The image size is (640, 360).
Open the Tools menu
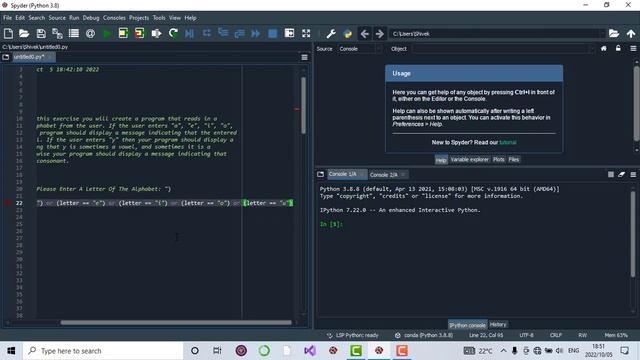[159, 18]
